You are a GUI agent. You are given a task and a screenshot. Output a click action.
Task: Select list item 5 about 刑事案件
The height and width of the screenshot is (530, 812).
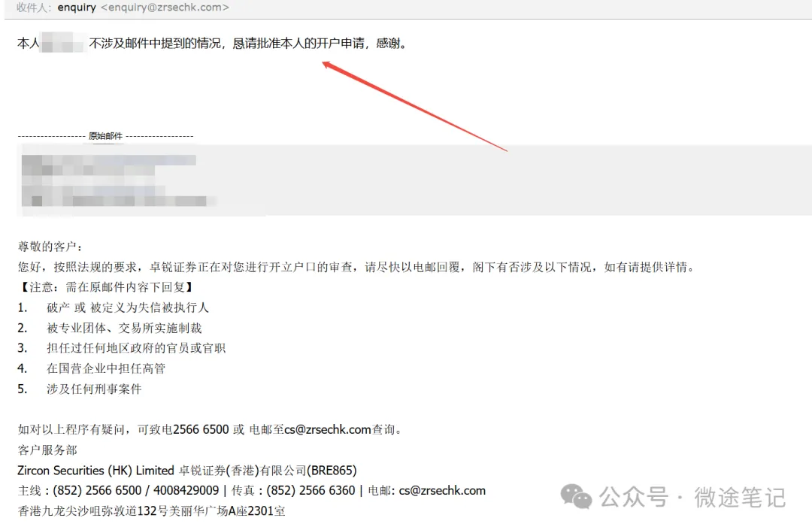pyautogui.click(x=80, y=389)
